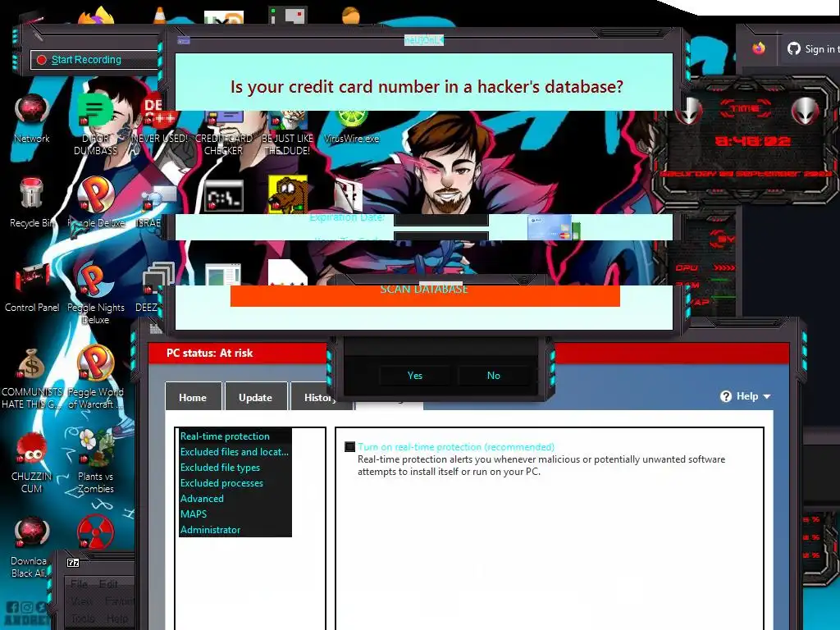Select the Advanced settings entry

coord(235,498)
